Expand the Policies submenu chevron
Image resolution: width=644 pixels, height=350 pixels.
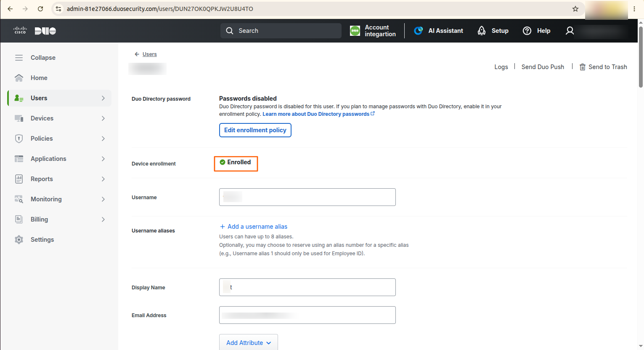[103, 139]
